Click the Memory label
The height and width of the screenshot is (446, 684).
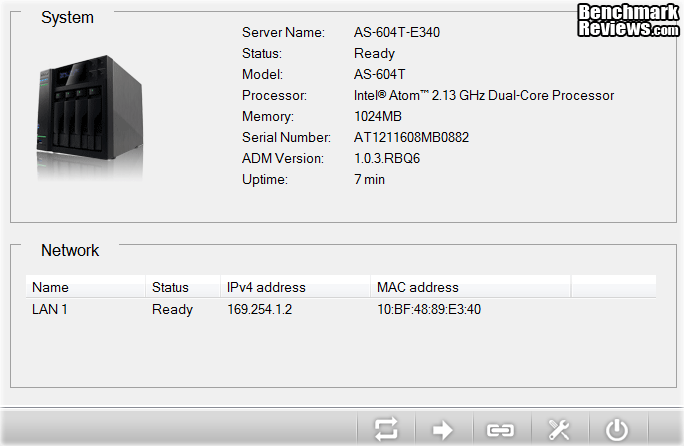coord(268,117)
